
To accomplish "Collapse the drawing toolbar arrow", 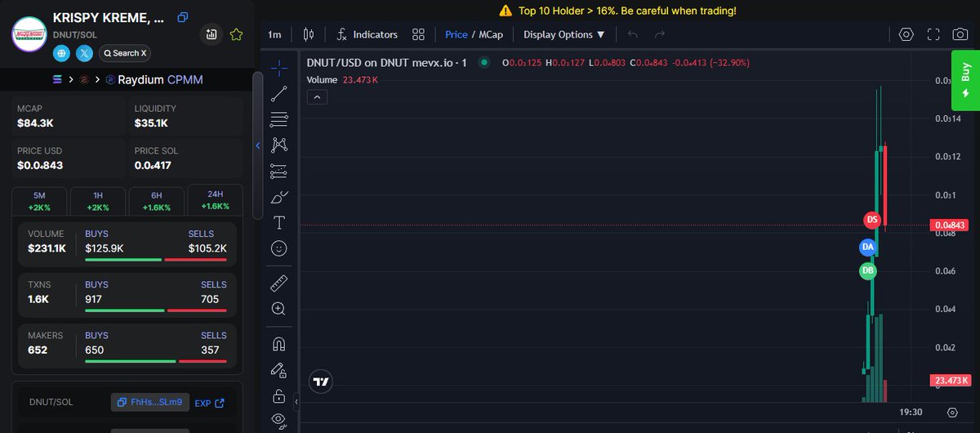I will tap(296, 401).
